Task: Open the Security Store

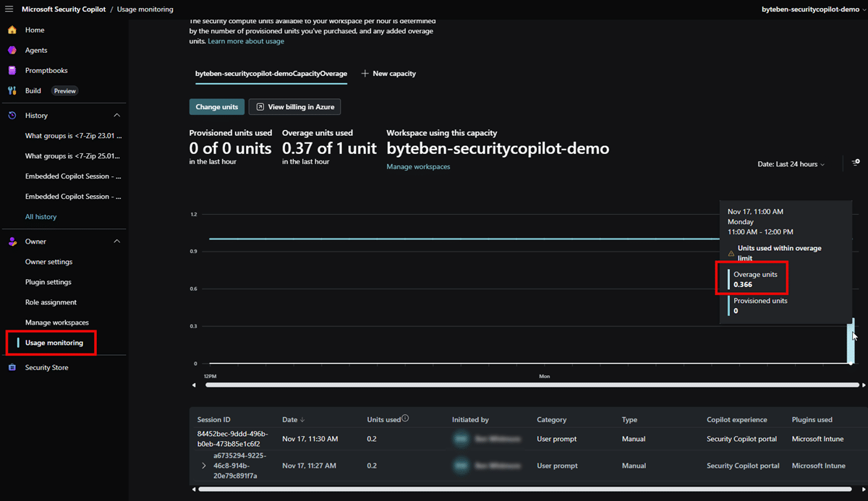Action: click(46, 368)
